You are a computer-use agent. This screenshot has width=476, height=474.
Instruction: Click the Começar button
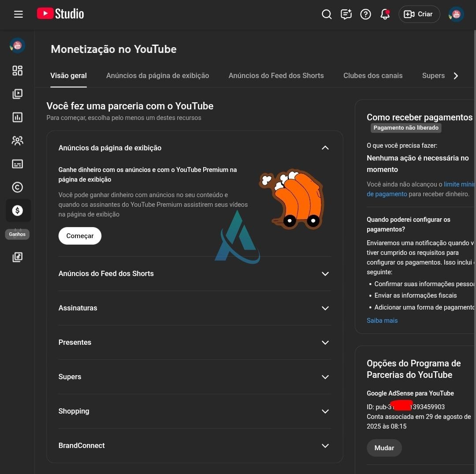click(x=80, y=235)
